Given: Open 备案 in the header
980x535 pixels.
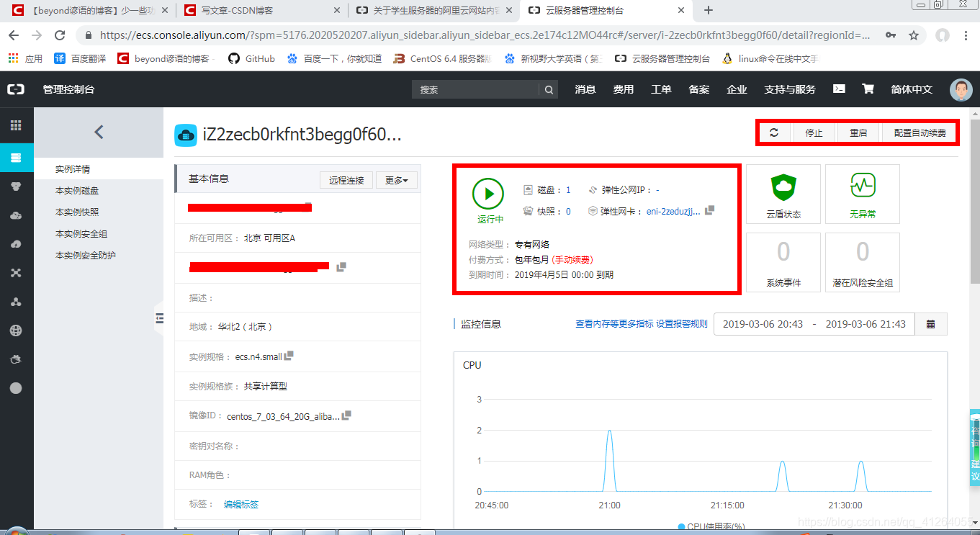Looking at the screenshot, I should tap(699, 89).
